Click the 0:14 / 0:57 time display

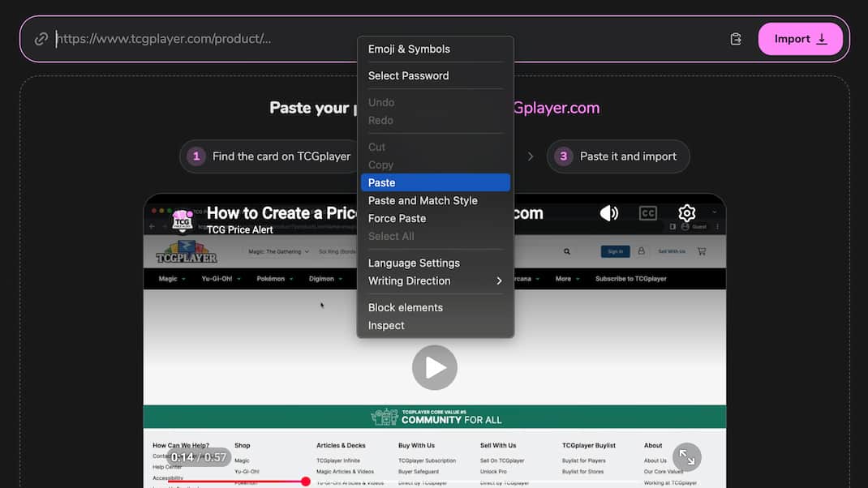click(199, 457)
